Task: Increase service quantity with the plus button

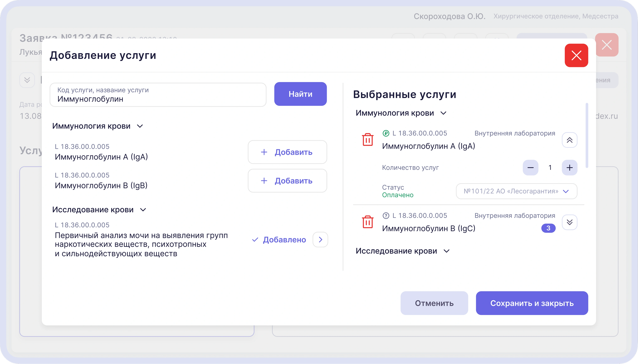Action: (x=570, y=167)
